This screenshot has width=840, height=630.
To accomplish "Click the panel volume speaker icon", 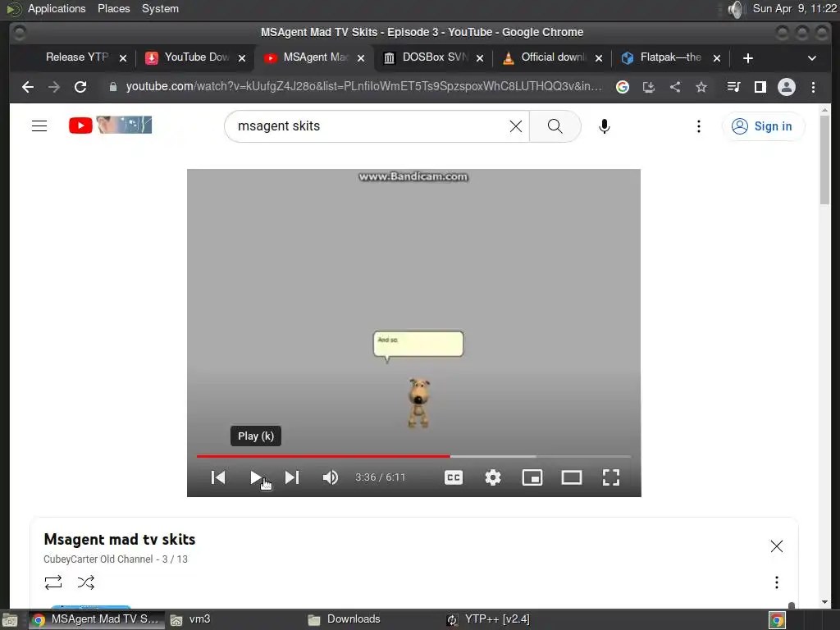I will point(737,9).
